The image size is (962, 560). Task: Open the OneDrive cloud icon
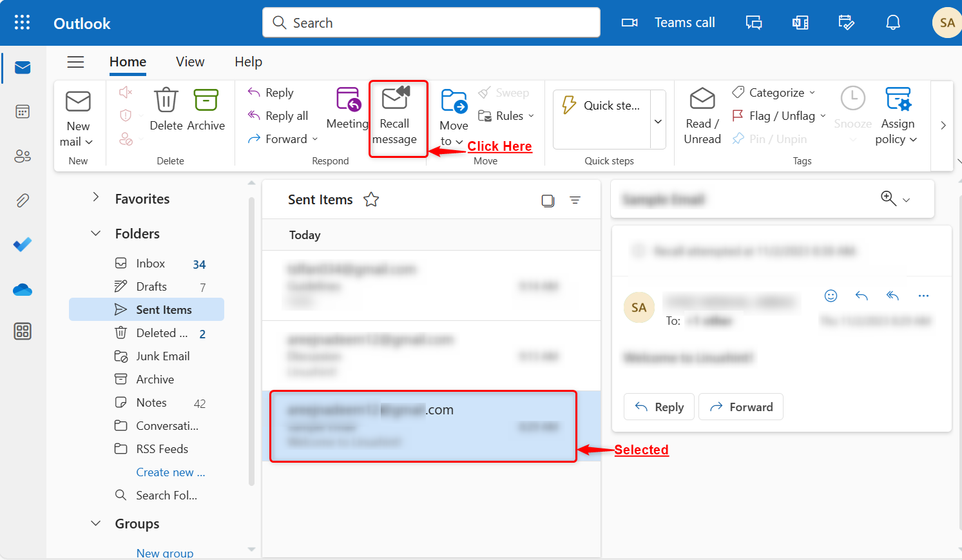click(x=23, y=290)
